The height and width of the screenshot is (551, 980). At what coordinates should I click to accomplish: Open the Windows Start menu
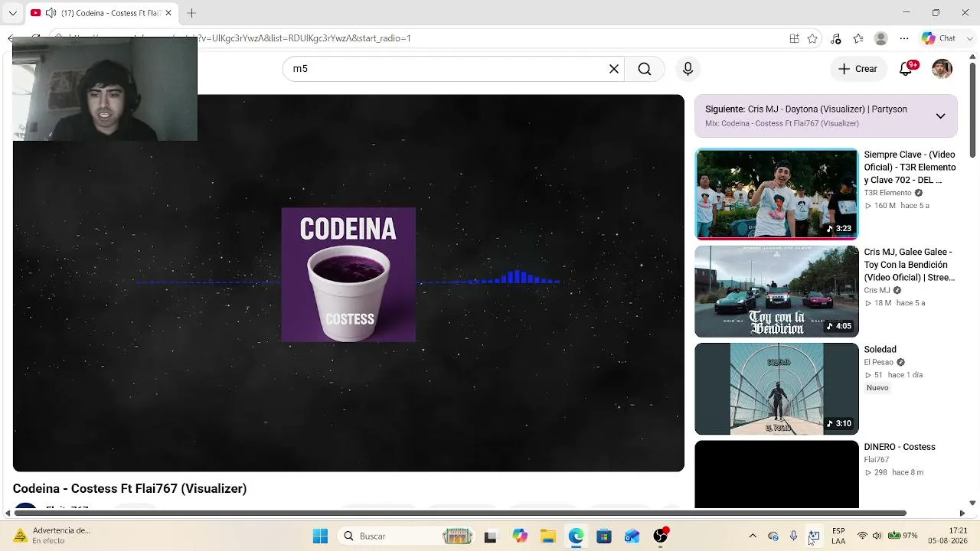point(320,536)
